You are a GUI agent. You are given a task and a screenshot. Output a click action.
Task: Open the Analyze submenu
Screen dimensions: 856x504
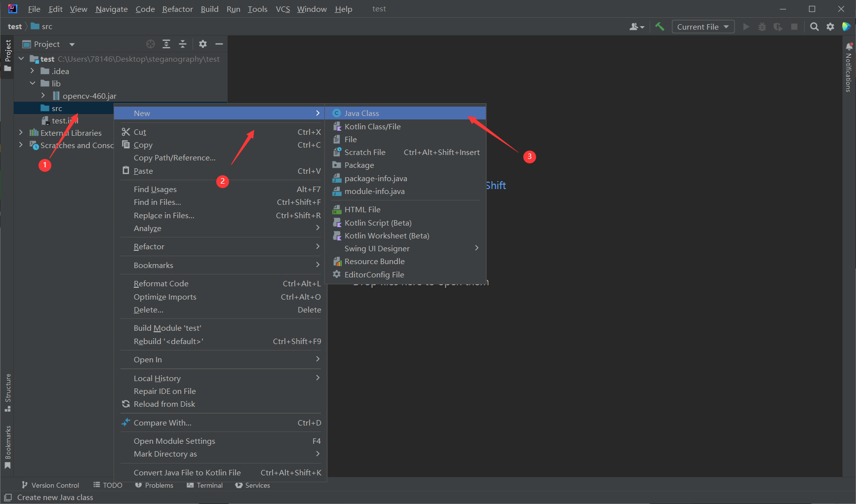pyautogui.click(x=221, y=228)
